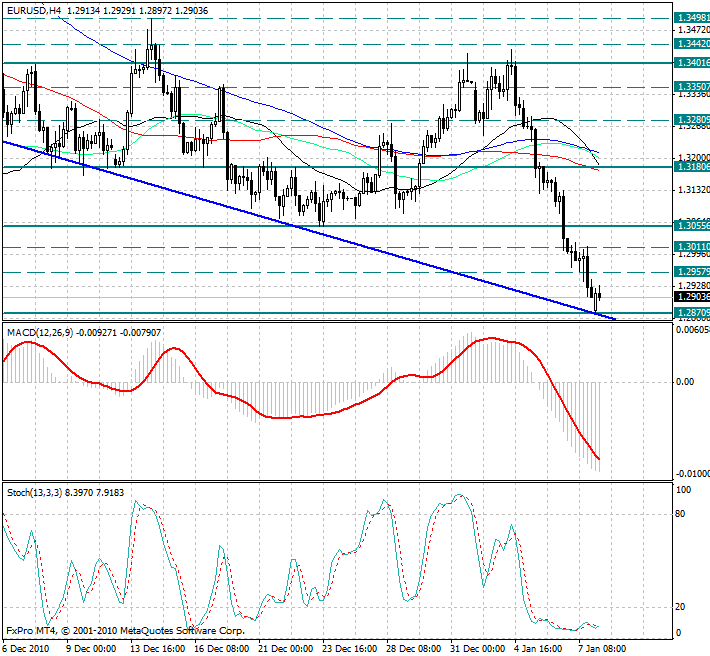Screen dimensions: 710x656
Task: Click the 1.3350 price level tag
Action: tap(692, 87)
